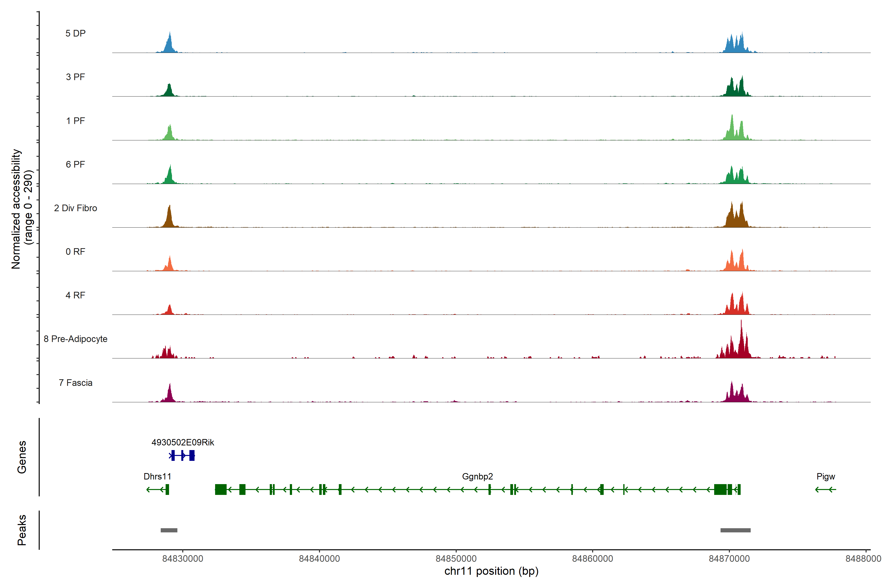Screen dimensions: 882x588
Task: Click the 8 Pre-Adipocyte track label
Action: pyautogui.click(x=75, y=339)
